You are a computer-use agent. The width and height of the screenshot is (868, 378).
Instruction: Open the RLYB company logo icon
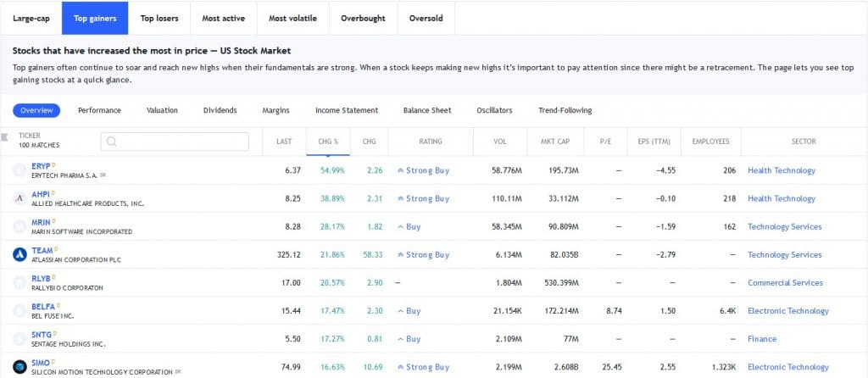click(20, 283)
